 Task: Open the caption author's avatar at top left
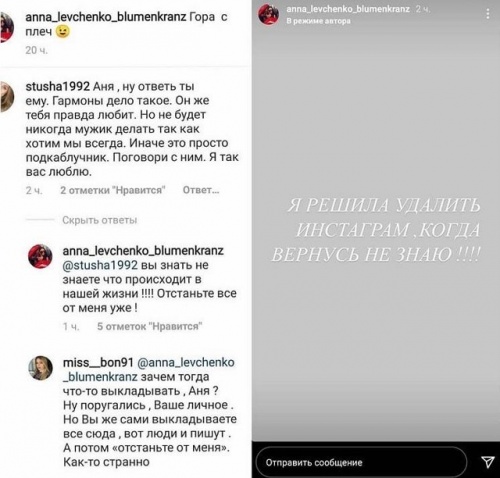point(7,27)
